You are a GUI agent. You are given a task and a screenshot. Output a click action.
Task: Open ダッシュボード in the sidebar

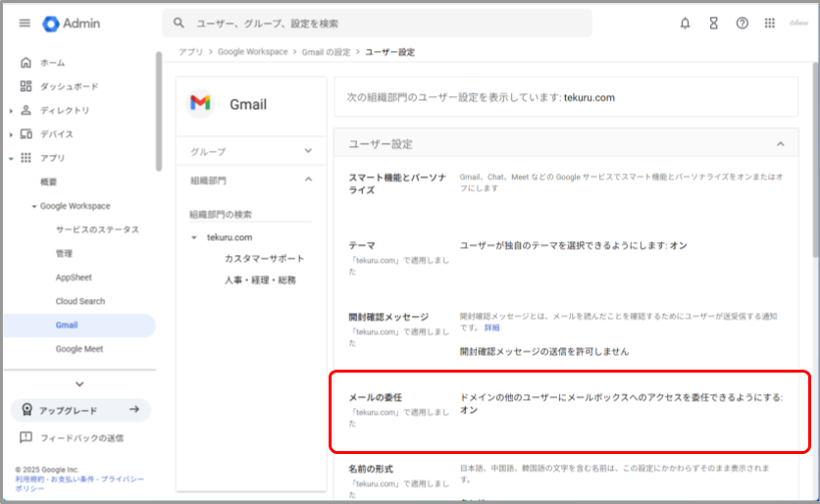pyautogui.click(x=69, y=87)
